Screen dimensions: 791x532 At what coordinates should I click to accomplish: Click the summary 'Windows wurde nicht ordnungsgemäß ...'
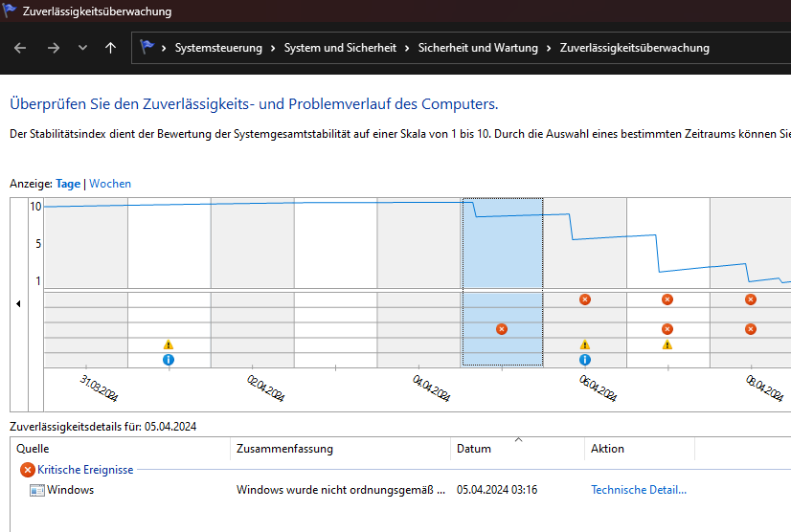coord(341,490)
